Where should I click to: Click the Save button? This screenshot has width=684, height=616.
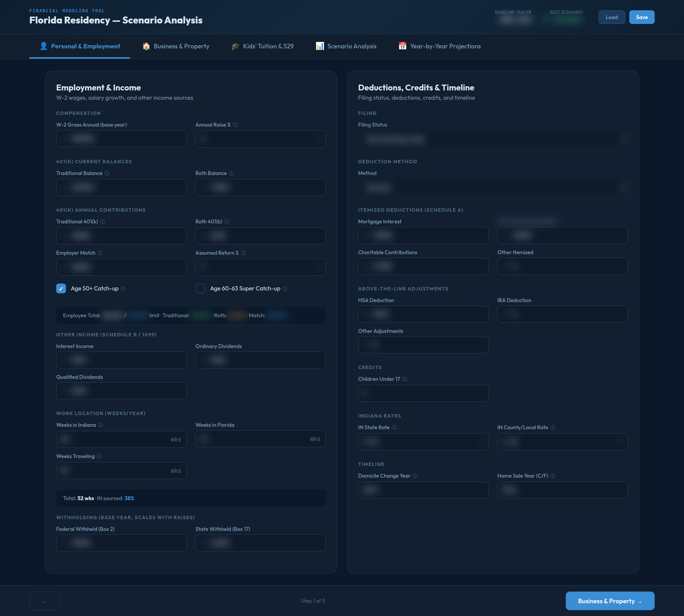[641, 17]
